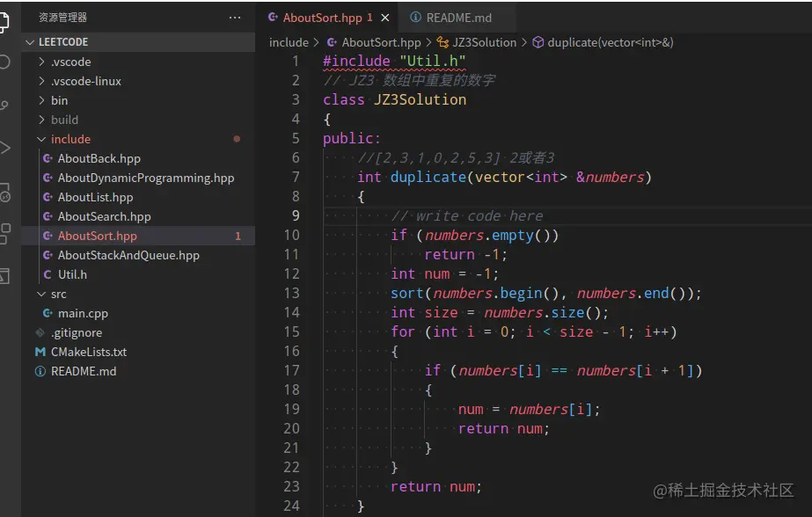Click the include breadcrumb segment
This screenshot has width=812, height=517.
(x=289, y=42)
